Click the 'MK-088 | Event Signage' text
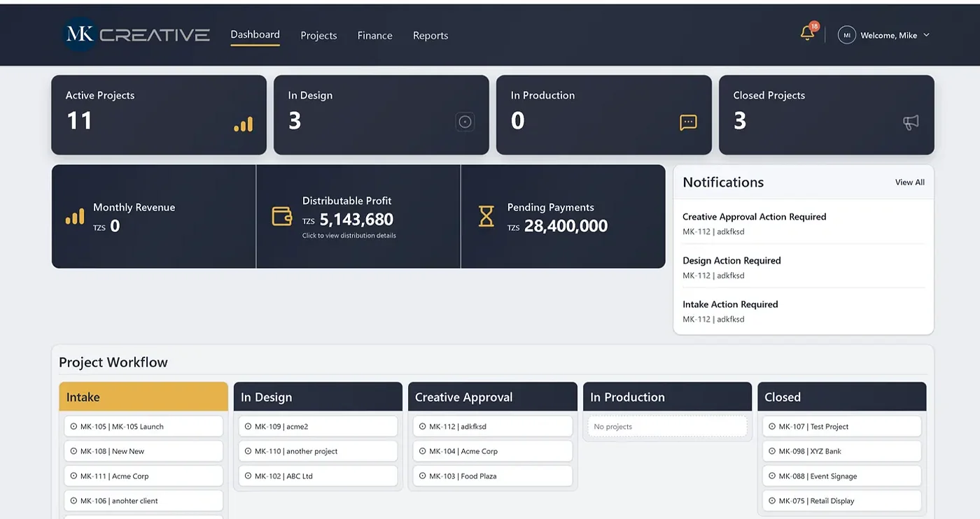 (818, 476)
